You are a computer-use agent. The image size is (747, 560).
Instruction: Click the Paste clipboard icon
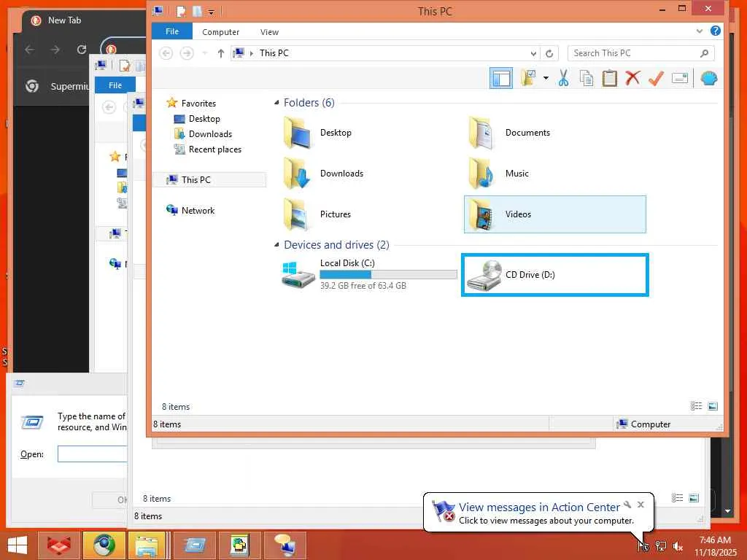tap(609, 78)
